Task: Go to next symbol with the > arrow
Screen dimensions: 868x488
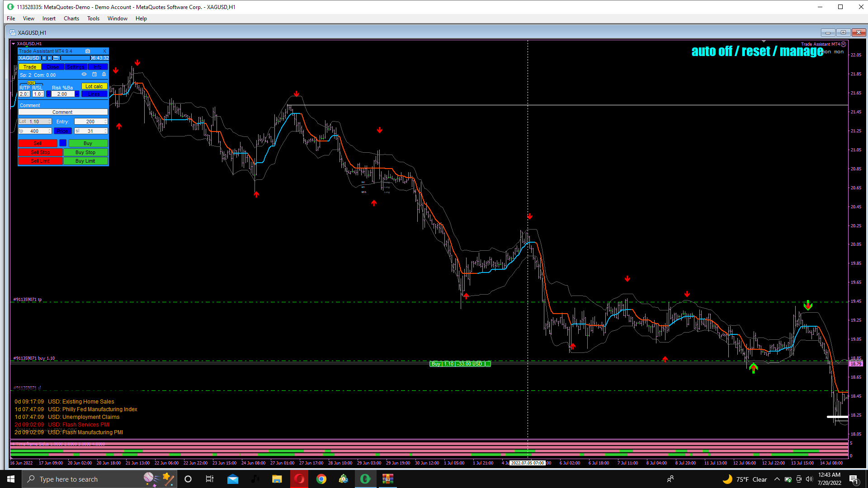Action: tap(49, 58)
